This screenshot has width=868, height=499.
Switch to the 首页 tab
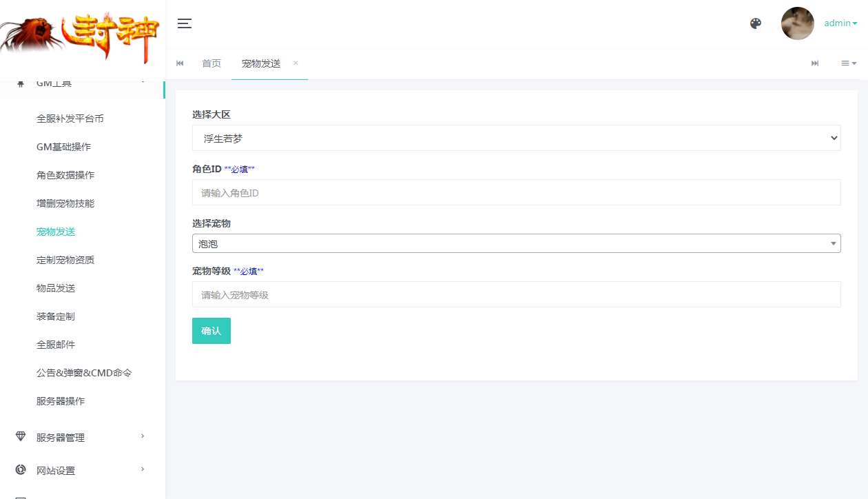211,63
